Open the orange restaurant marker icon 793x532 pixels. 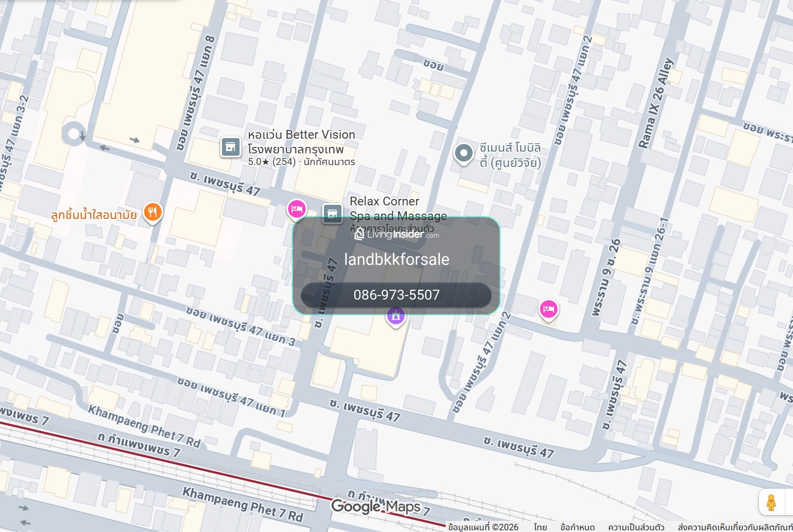(152, 212)
